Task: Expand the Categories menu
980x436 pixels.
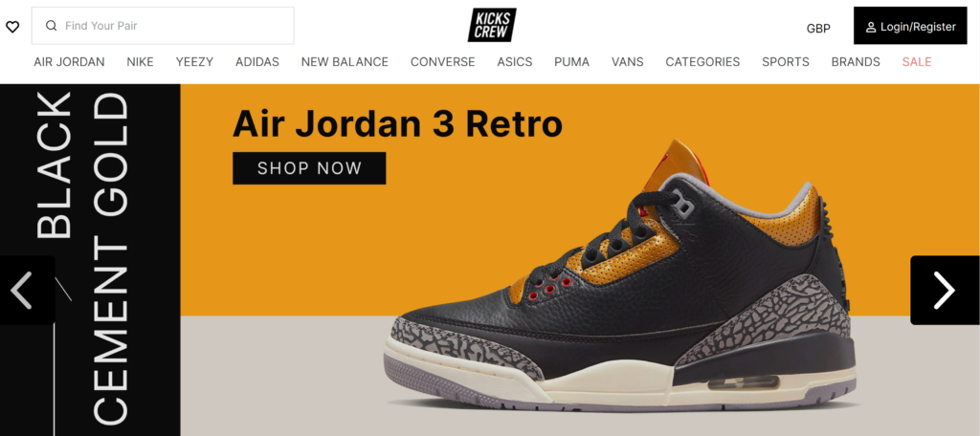Action: [x=702, y=62]
